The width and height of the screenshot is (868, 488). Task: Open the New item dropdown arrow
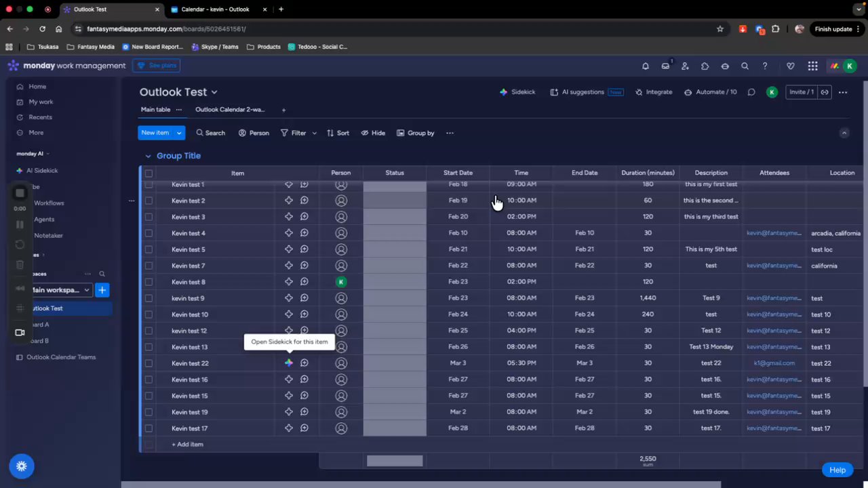(x=179, y=133)
